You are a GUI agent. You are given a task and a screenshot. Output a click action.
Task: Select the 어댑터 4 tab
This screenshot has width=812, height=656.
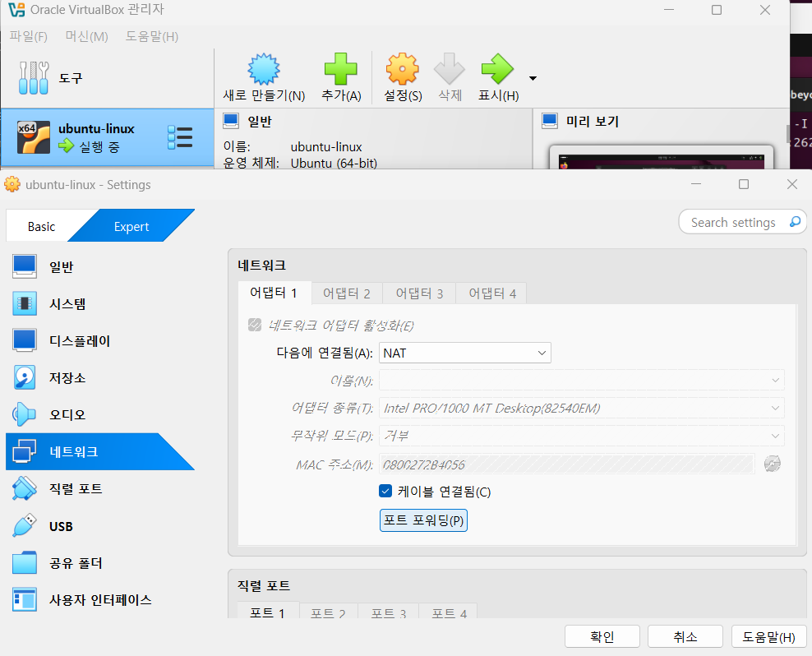[492, 293]
